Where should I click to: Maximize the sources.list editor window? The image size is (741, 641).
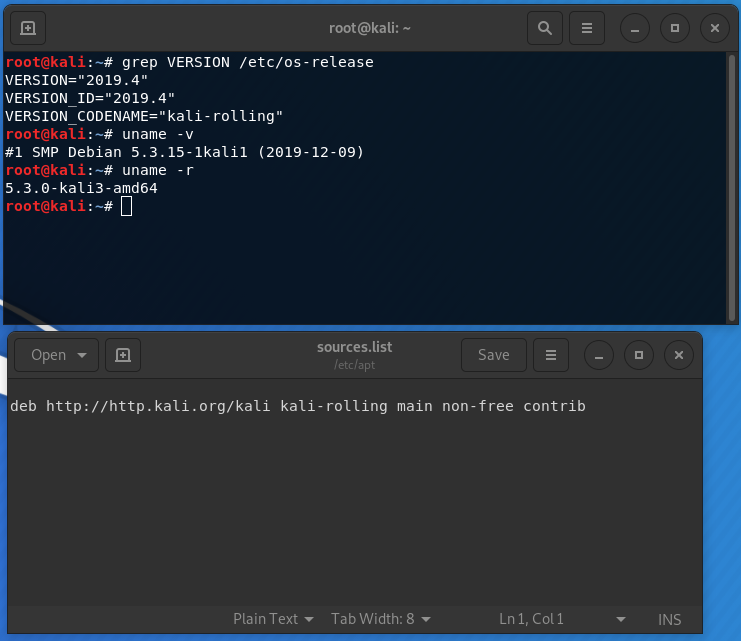639,354
